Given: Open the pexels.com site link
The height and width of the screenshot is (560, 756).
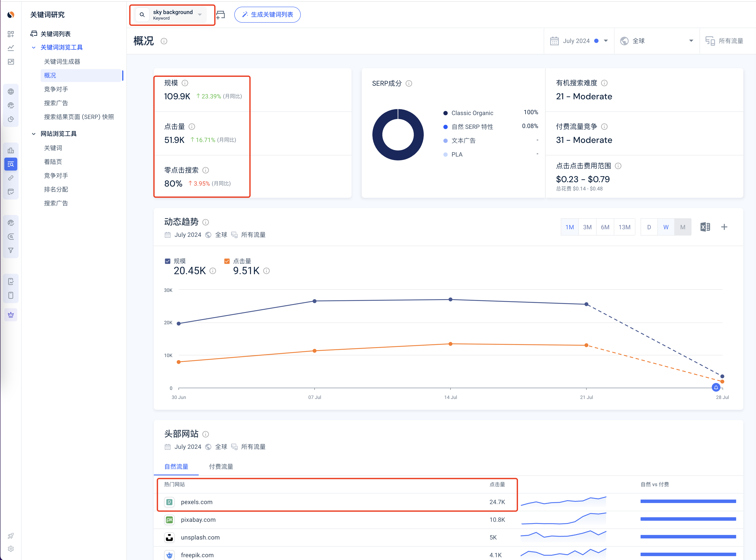Looking at the screenshot, I should 197,502.
